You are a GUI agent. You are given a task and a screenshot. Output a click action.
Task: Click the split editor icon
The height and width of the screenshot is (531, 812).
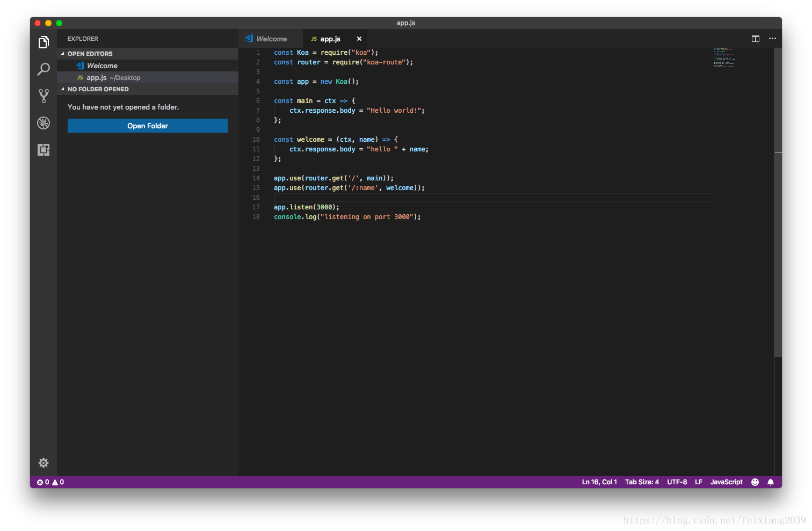click(756, 39)
